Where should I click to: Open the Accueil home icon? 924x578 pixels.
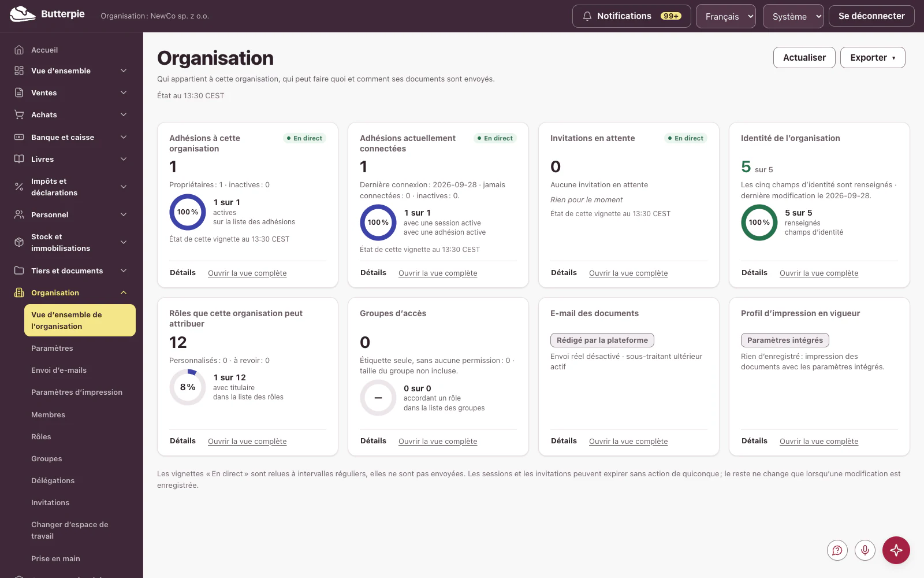tap(19, 50)
